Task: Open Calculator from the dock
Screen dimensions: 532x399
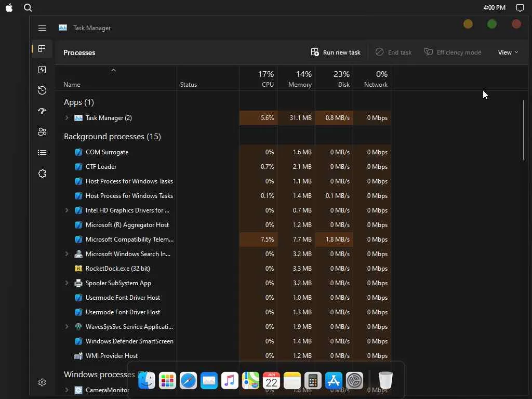Action: coord(313,380)
